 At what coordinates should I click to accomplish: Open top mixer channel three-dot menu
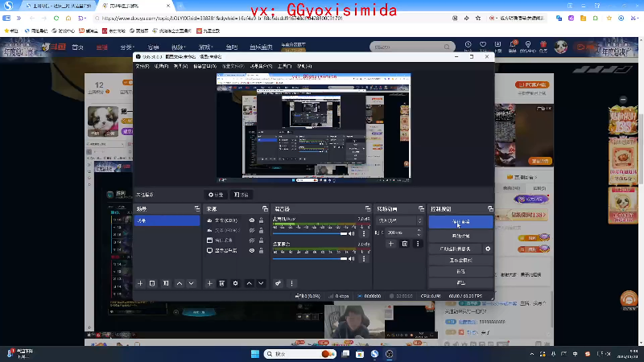pyautogui.click(x=364, y=233)
